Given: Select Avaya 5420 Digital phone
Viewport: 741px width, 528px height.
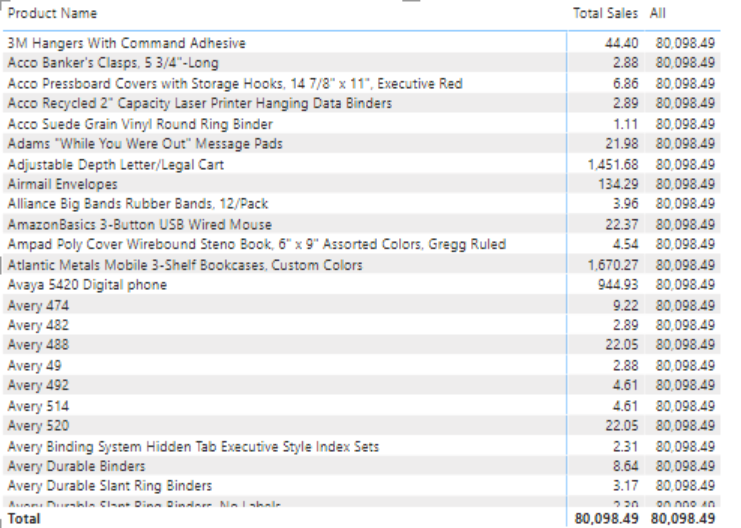Looking at the screenshot, I should tap(87, 285).
